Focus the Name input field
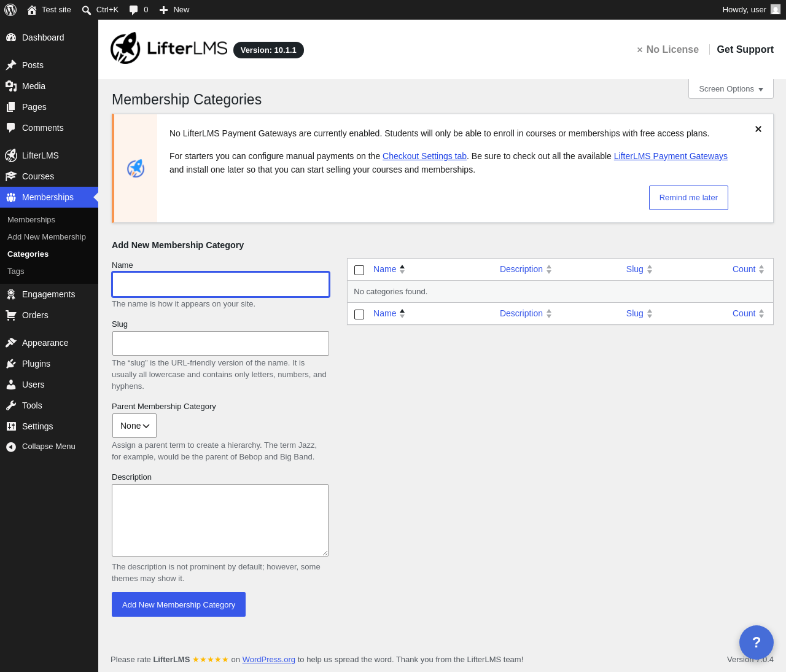 (x=220, y=284)
